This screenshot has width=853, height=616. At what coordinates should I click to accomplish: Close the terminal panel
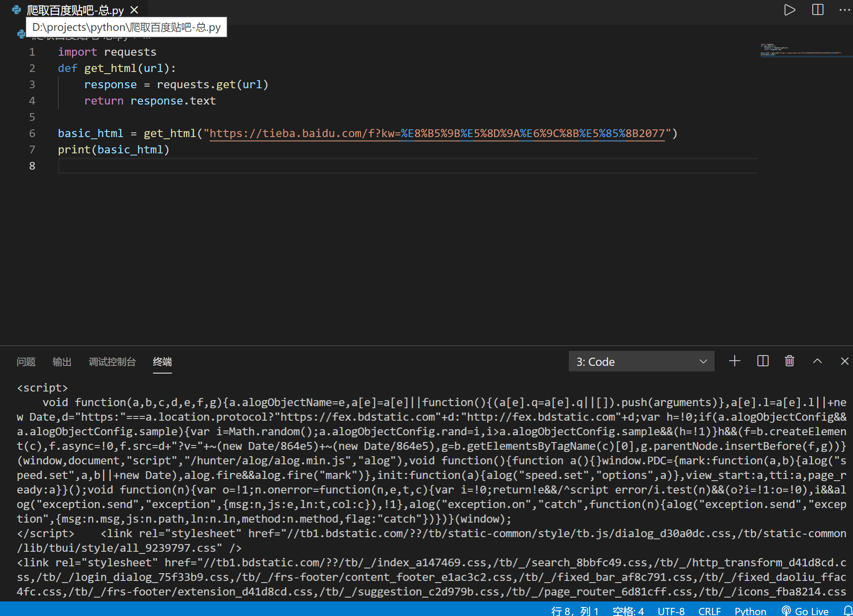pos(844,361)
